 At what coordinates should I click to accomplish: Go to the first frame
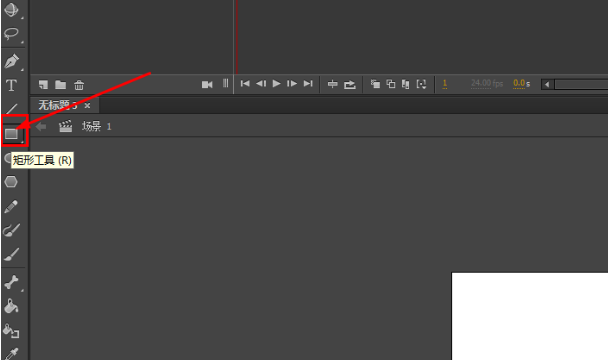pyautogui.click(x=245, y=83)
